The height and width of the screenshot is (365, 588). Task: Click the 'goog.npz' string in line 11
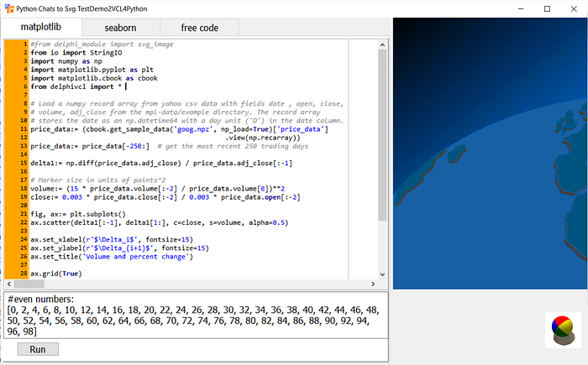(192, 129)
